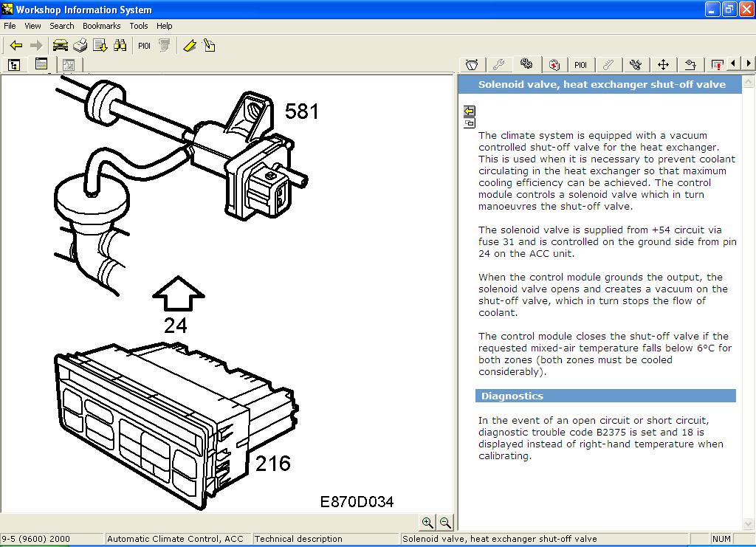Activate the yellow highlighter annotation tool

[189, 45]
